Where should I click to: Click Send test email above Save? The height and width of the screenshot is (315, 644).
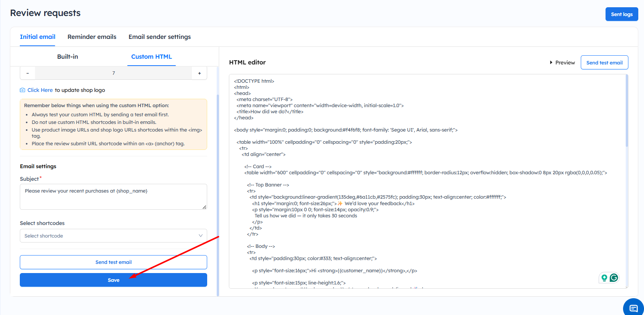[113, 262]
